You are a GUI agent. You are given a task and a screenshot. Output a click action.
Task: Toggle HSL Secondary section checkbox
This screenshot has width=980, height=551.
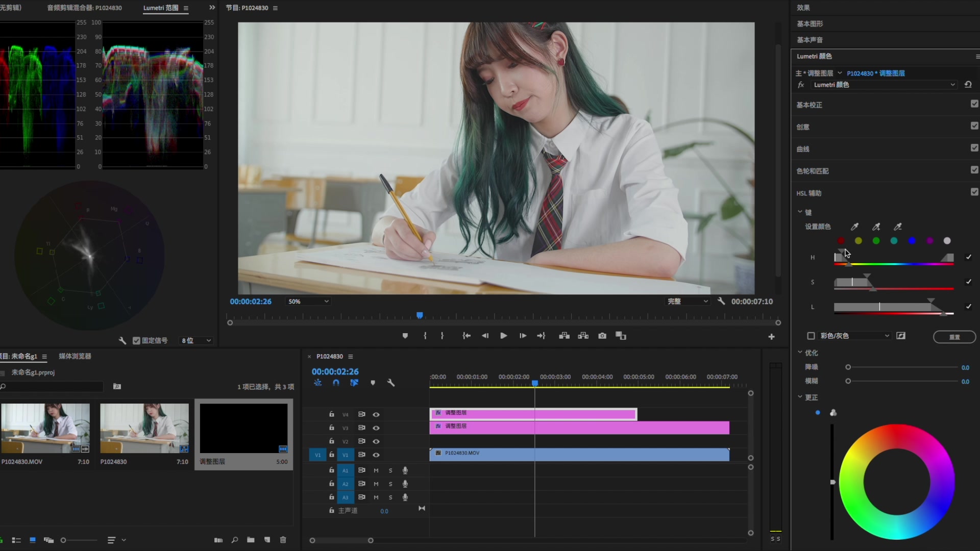click(974, 192)
